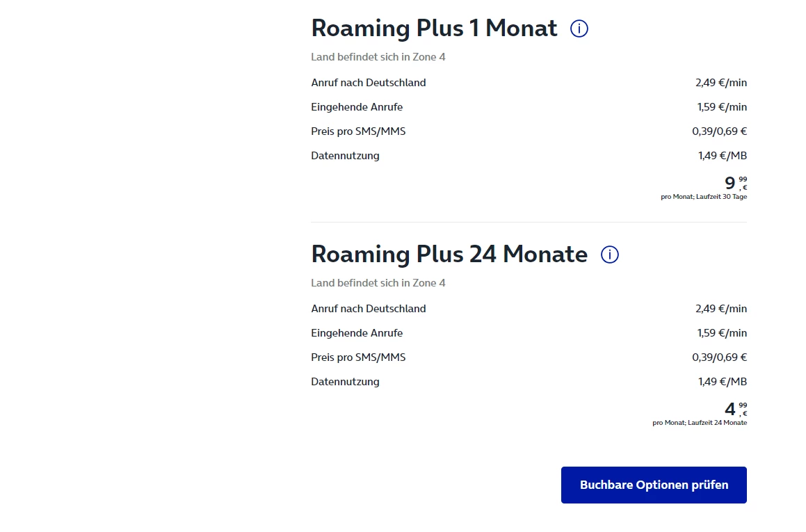Select Eingehende Anrufe in 1 Monat plan
Viewport: 806px width, 532px height.
click(x=356, y=107)
